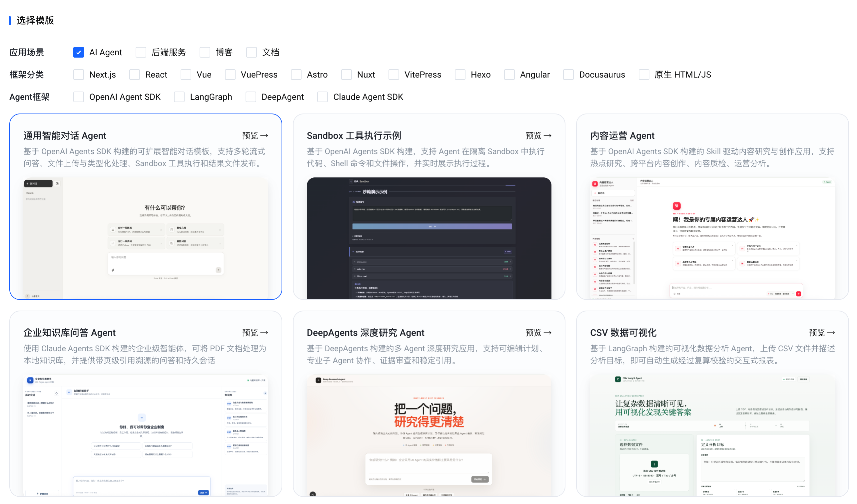This screenshot has height=504, width=857.
Task: Select the CSV Insight Agent thumbnail
Action: click(712, 436)
